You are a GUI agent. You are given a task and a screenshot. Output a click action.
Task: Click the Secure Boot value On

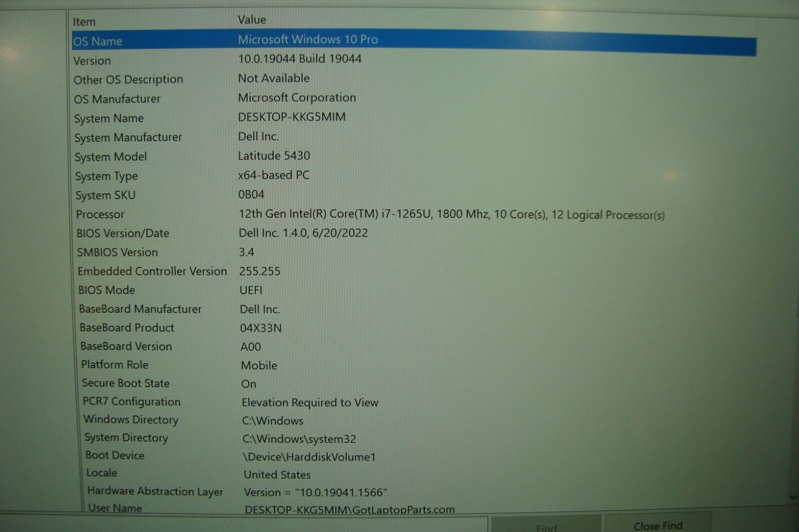point(249,384)
